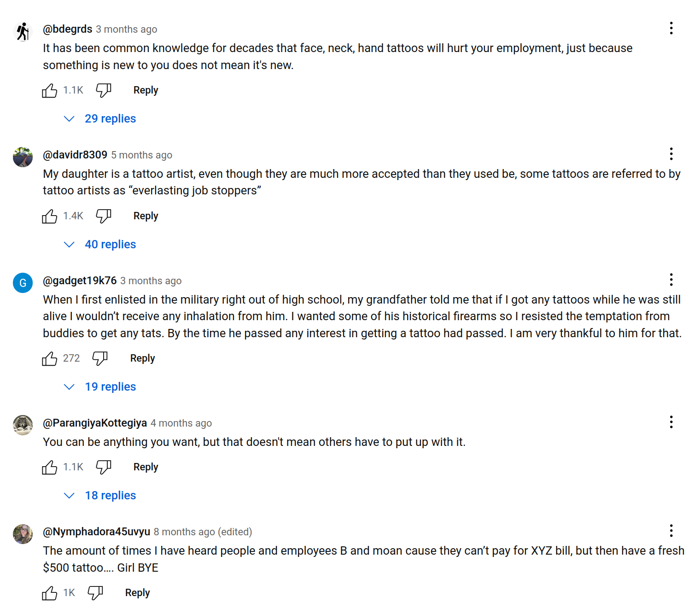Show the 40 replies under @davidr8309

[x=110, y=245]
